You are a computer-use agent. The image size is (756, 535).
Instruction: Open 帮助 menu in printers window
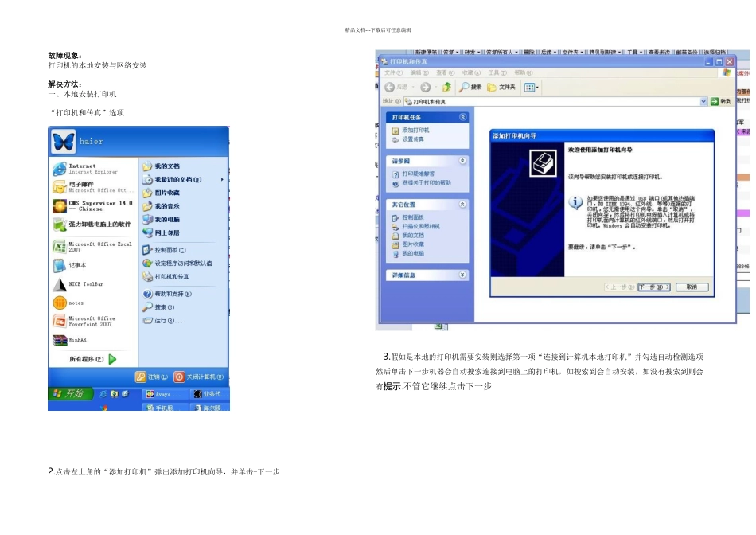pos(523,72)
